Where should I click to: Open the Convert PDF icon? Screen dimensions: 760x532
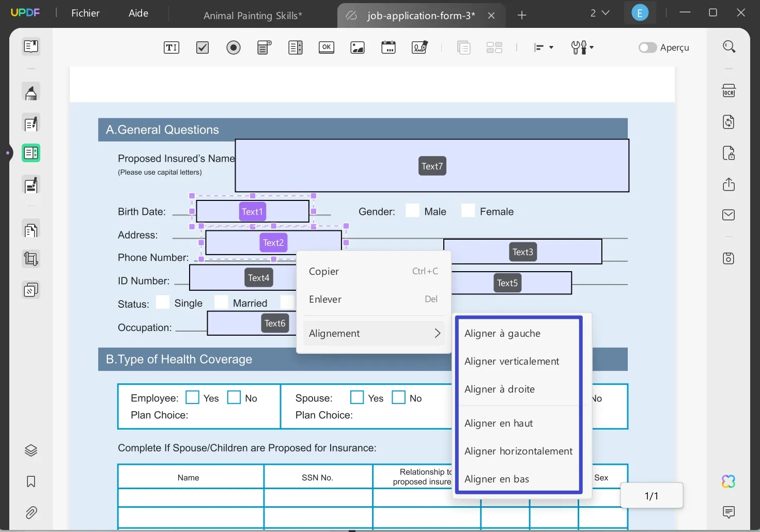pyautogui.click(x=728, y=122)
